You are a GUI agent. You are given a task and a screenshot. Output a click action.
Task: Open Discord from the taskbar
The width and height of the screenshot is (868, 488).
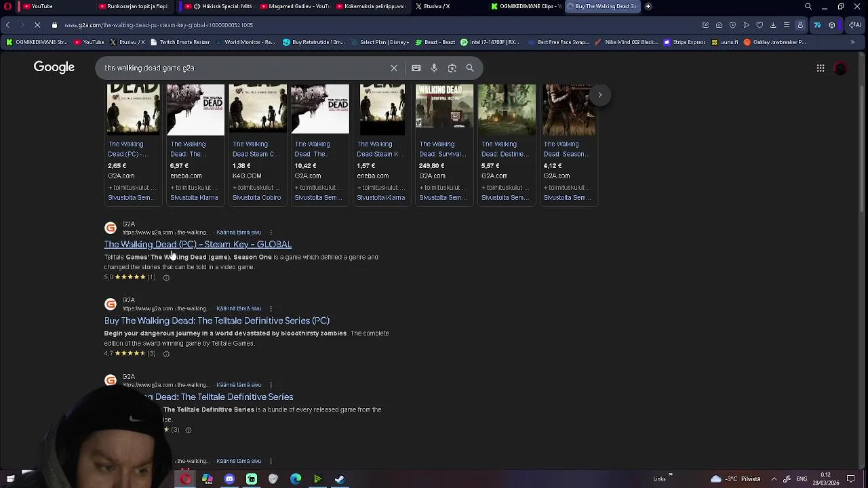(x=229, y=479)
